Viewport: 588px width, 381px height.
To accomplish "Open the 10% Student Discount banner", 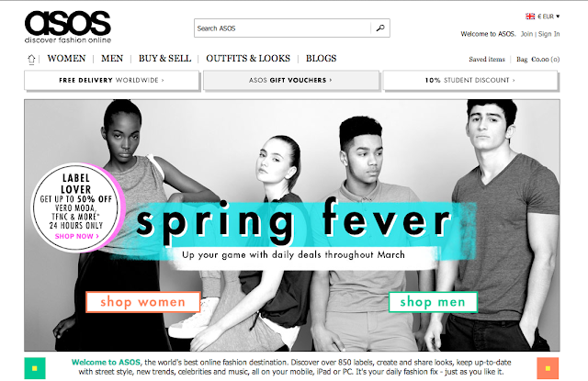I will pos(470,80).
